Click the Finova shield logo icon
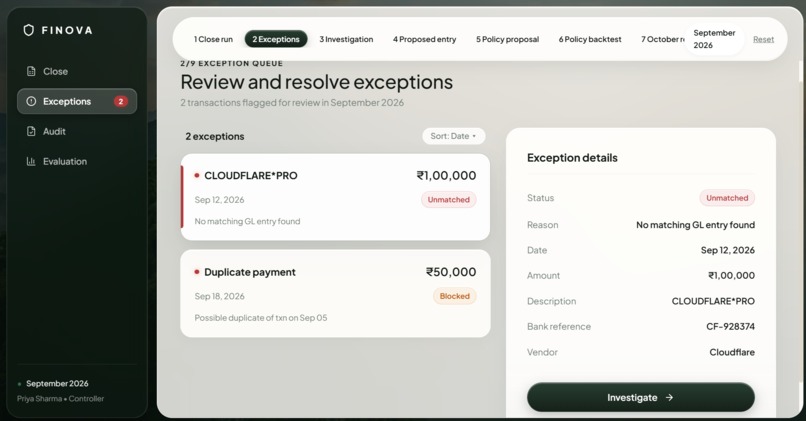 tap(29, 30)
